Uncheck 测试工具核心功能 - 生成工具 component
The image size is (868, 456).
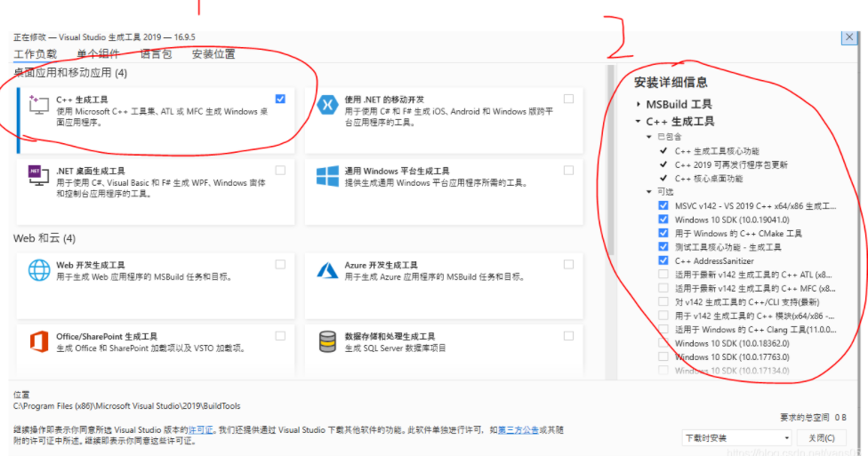663,247
